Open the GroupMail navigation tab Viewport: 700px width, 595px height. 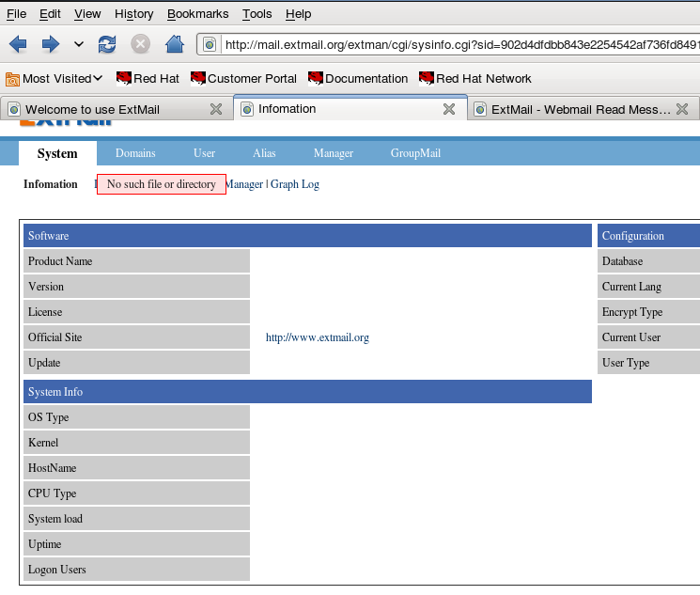click(x=415, y=153)
